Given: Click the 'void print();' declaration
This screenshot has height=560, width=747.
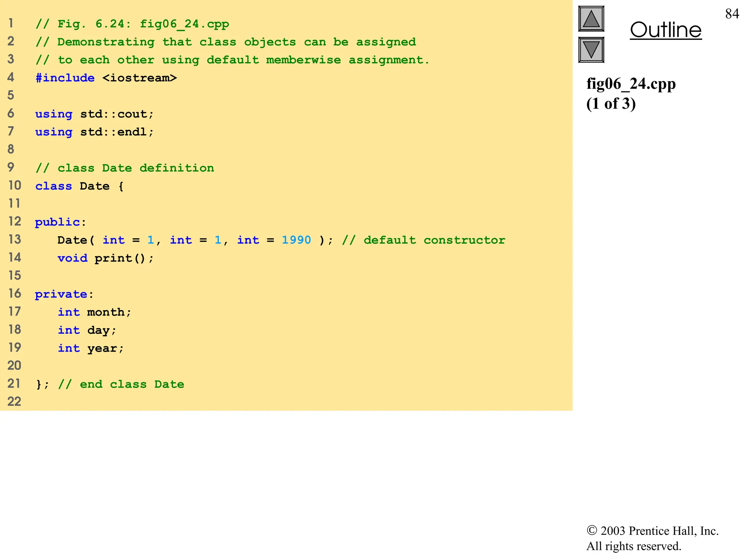Looking at the screenshot, I should point(106,258).
